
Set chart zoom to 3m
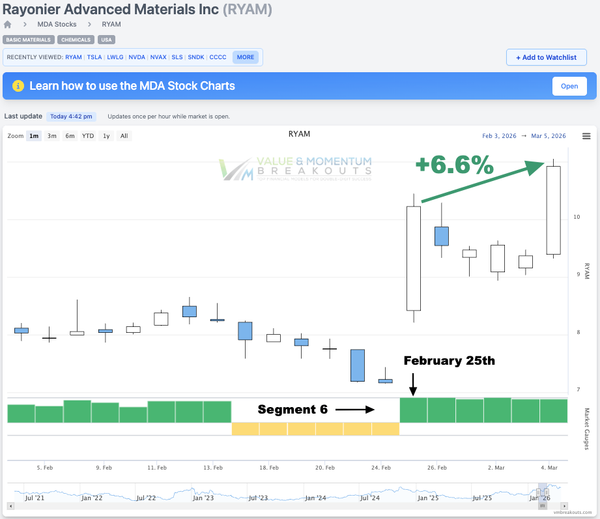point(52,136)
